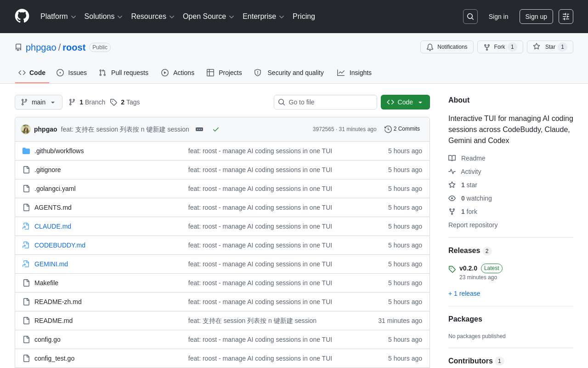Click the file icon next to README.md

(26, 321)
